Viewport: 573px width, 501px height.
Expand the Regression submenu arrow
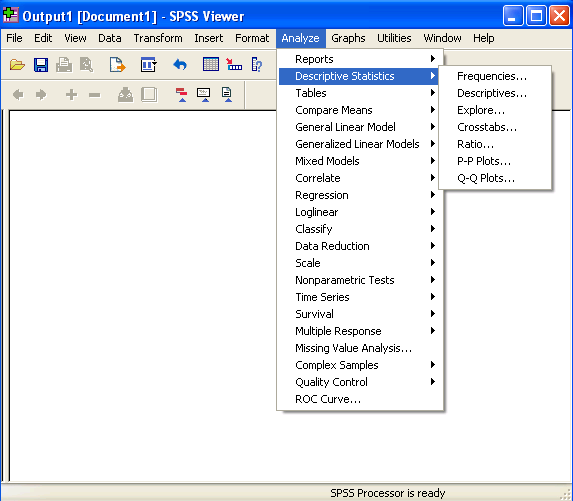(x=433, y=195)
